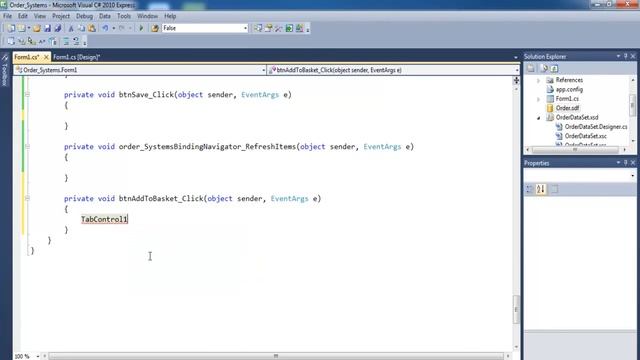Open the Data menu
Image resolution: width=640 pixels, height=360 pixels.
pyautogui.click(x=105, y=16)
